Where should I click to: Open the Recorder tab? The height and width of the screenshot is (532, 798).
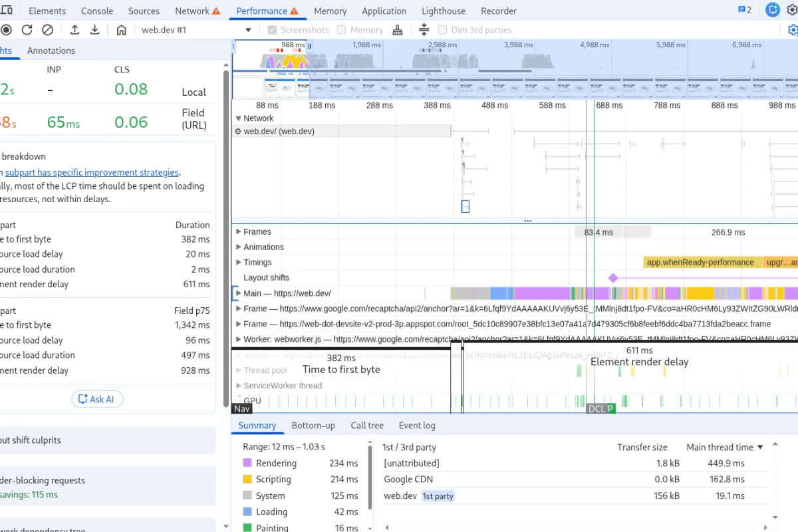coord(499,11)
